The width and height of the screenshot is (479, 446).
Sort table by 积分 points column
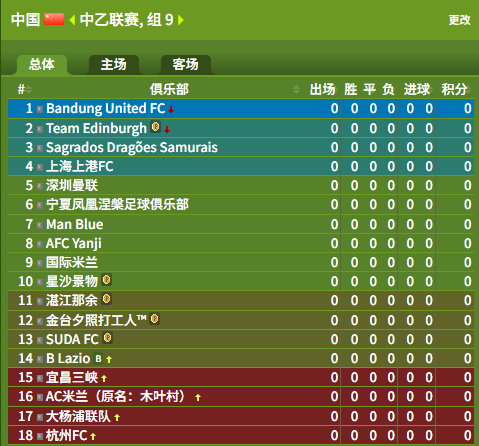455,89
